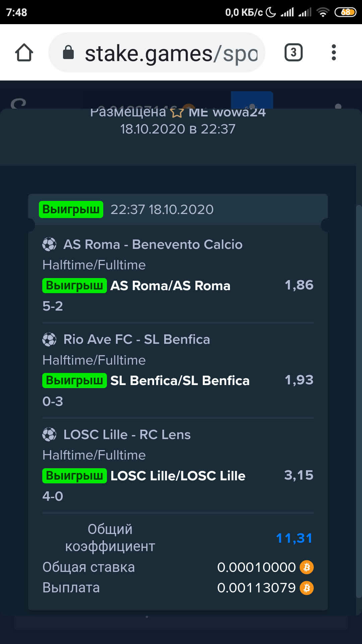The image size is (362, 644).
Task: Click soccer ball icon for LOSC Lille match
Action: pyautogui.click(x=49, y=435)
